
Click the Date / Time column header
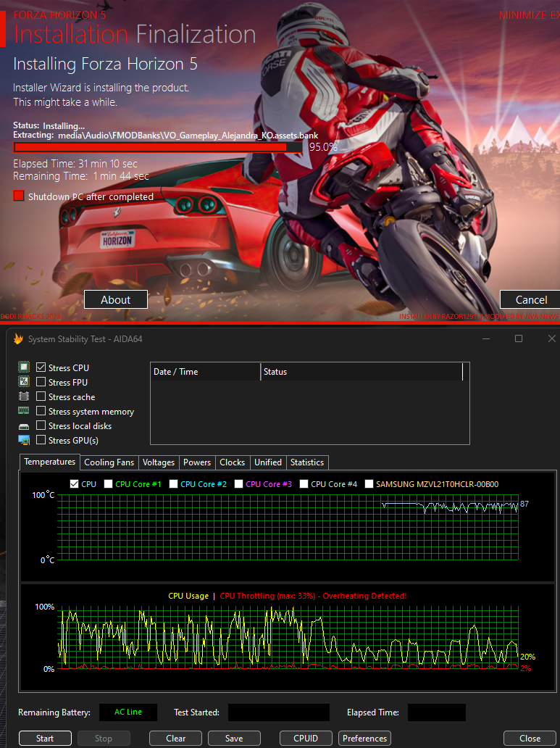(x=205, y=372)
